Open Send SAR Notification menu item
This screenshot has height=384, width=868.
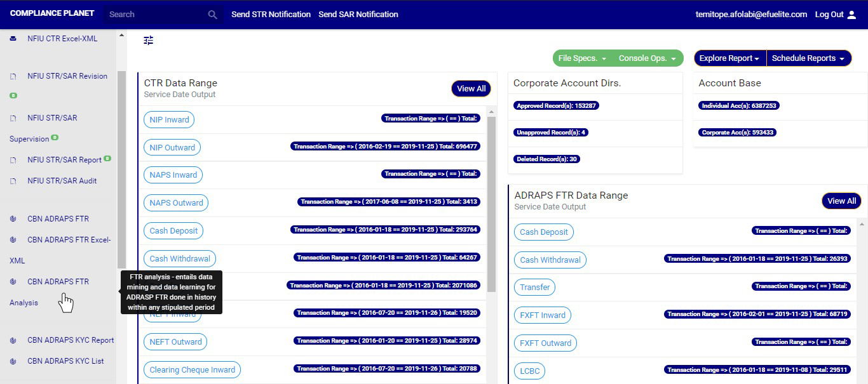click(x=358, y=15)
